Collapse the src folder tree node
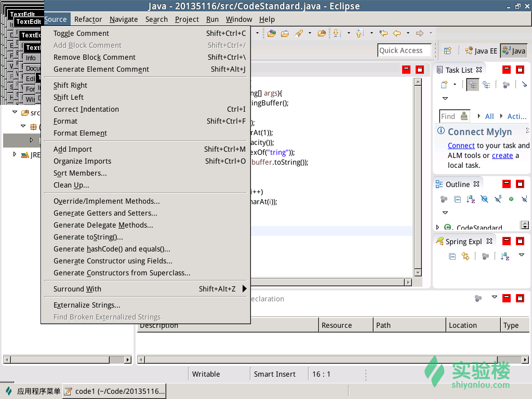Screen dimensions: 532x399 point(15,112)
